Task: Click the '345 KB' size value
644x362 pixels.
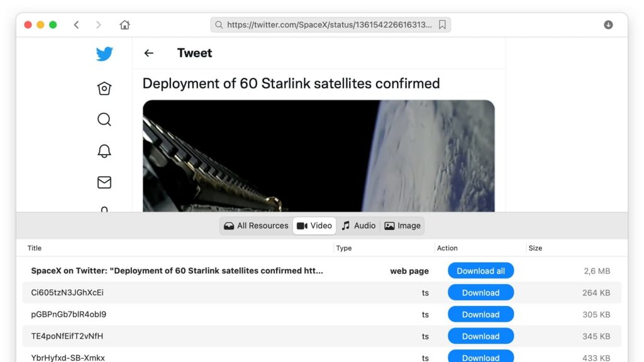Action: pyautogui.click(x=596, y=336)
